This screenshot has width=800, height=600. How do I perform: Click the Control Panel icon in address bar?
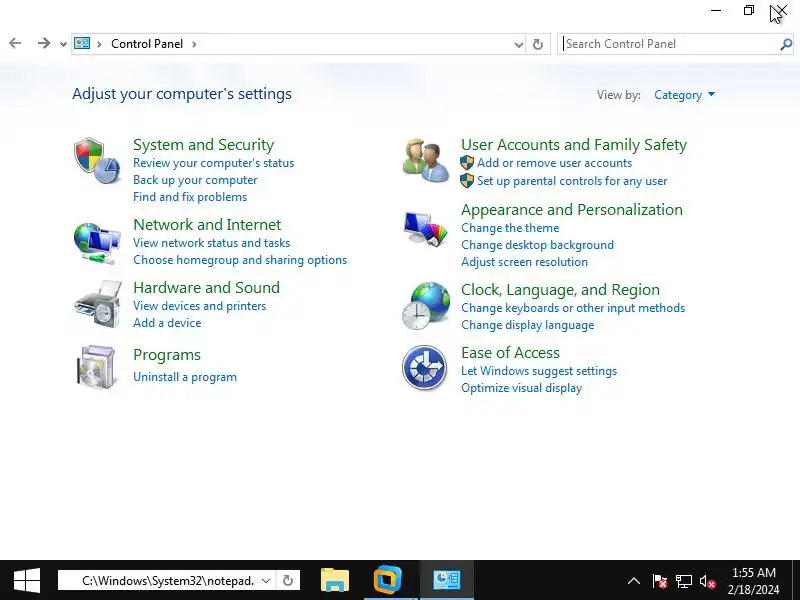[x=82, y=43]
